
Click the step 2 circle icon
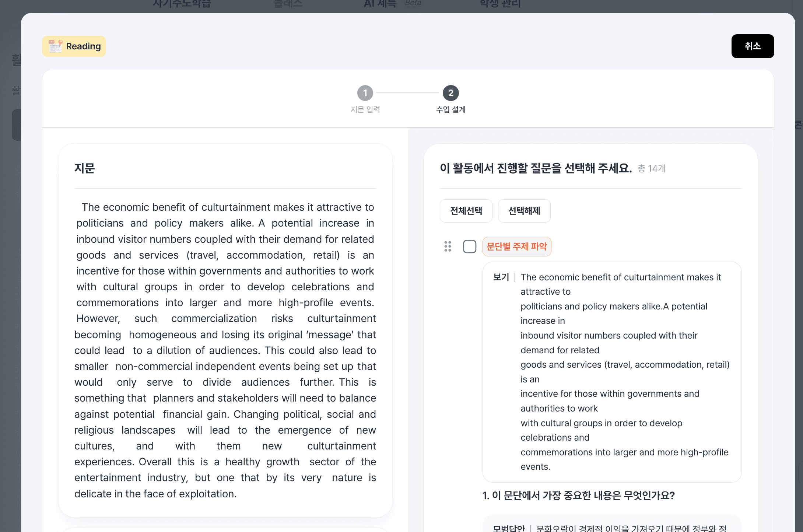[450, 93]
